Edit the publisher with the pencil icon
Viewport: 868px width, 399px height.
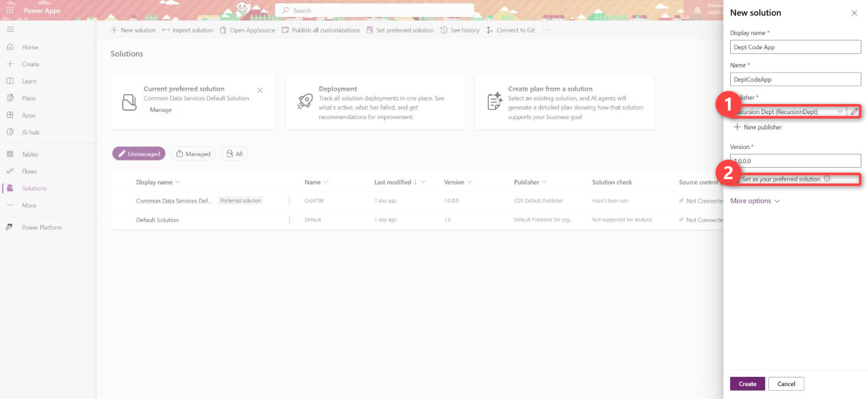pos(854,111)
